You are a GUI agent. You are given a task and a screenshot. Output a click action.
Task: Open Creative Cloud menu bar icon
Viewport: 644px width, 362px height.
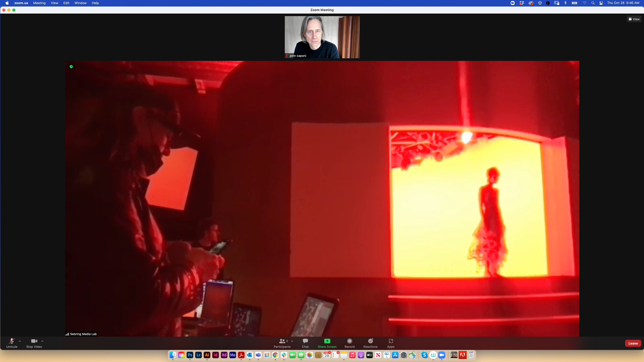coord(531,3)
